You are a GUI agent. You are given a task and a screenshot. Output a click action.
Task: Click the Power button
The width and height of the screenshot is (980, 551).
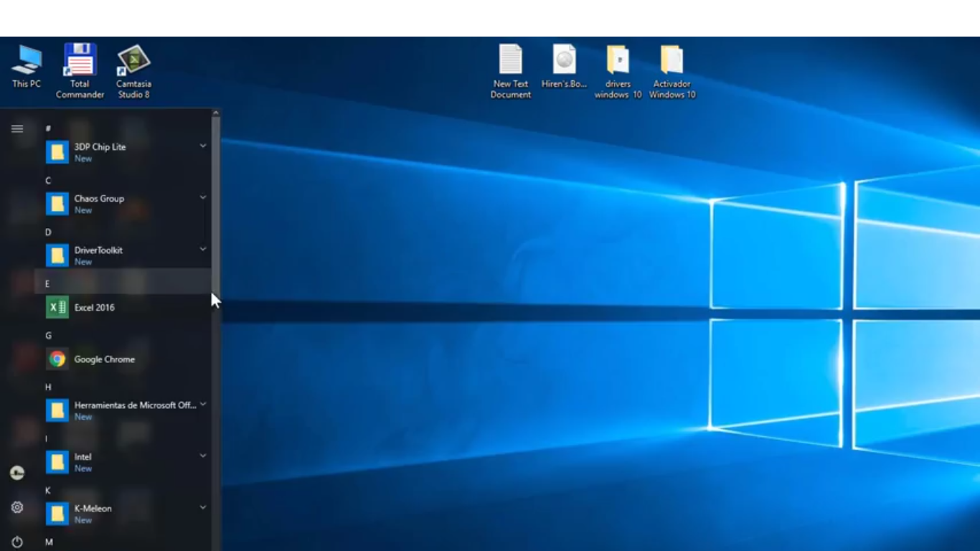click(17, 542)
